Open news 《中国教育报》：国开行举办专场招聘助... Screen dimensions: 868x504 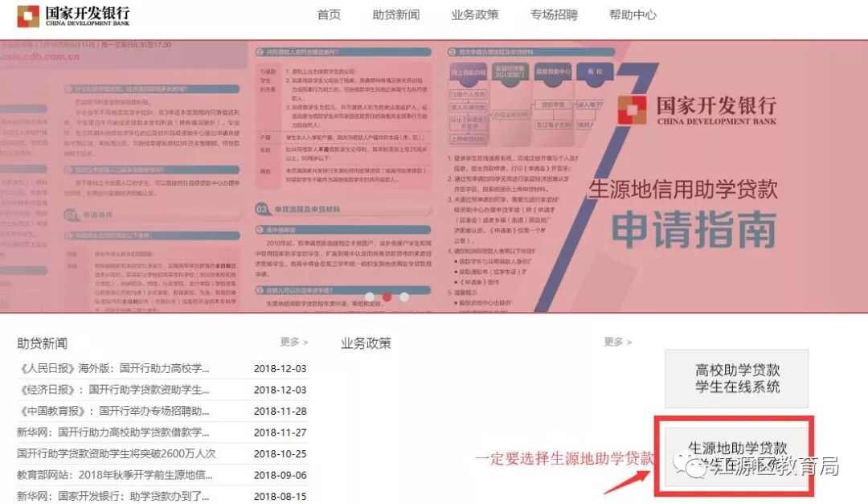pyautogui.click(x=114, y=411)
